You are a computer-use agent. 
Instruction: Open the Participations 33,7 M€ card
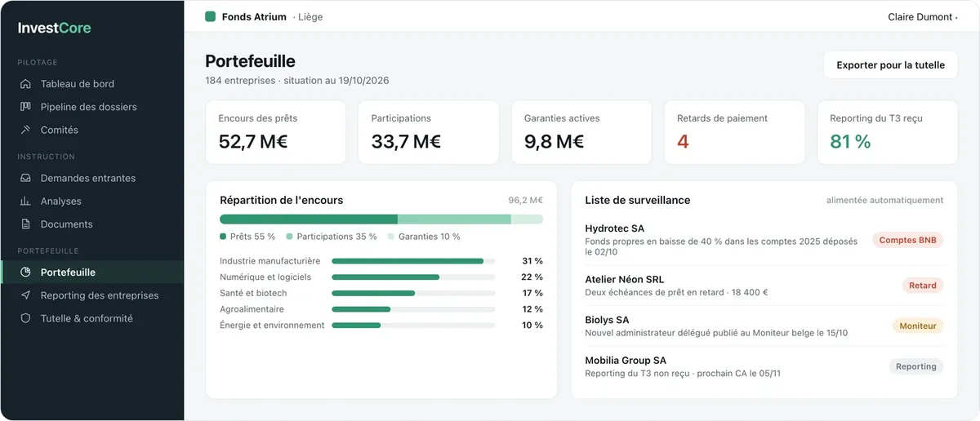pyautogui.click(x=429, y=132)
